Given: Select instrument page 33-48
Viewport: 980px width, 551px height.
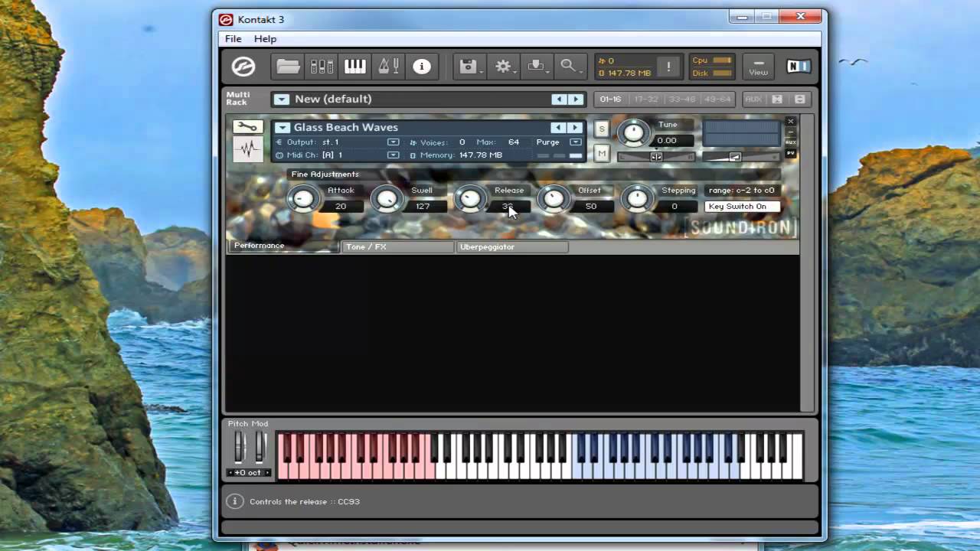Looking at the screenshot, I should [x=681, y=99].
